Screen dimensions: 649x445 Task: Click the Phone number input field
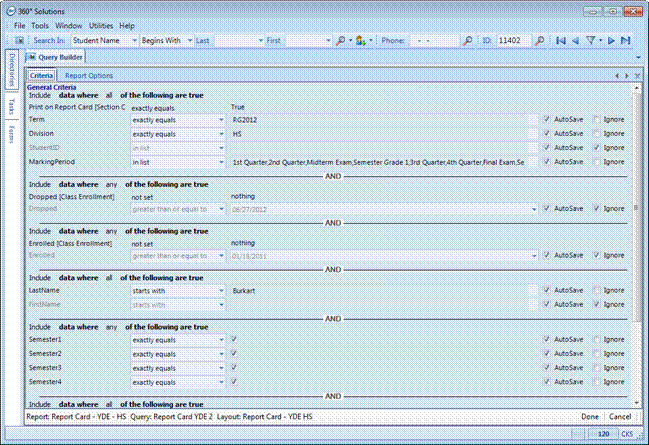click(x=433, y=41)
